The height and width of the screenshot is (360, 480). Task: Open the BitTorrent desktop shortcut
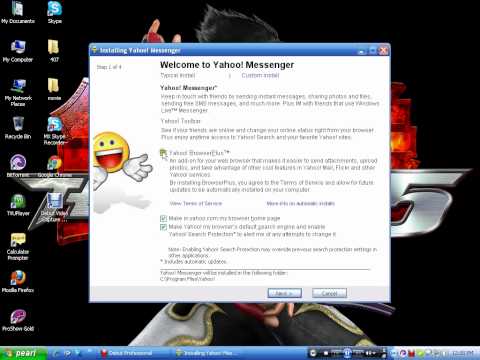(18, 166)
